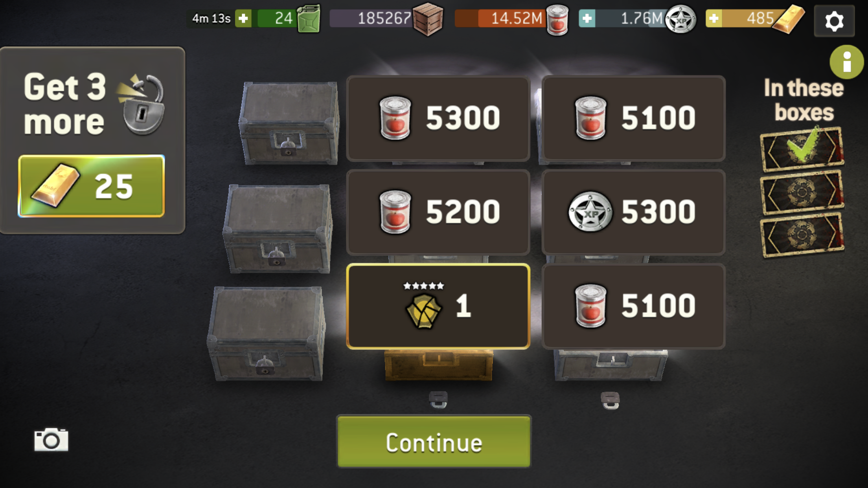This screenshot has height=488, width=868.
Task: Tap the gold bar currency icon
Action: (788, 19)
